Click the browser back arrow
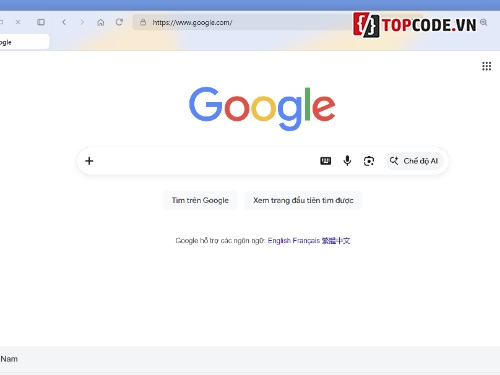This screenshot has height=375, width=500. tap(64, 22)
